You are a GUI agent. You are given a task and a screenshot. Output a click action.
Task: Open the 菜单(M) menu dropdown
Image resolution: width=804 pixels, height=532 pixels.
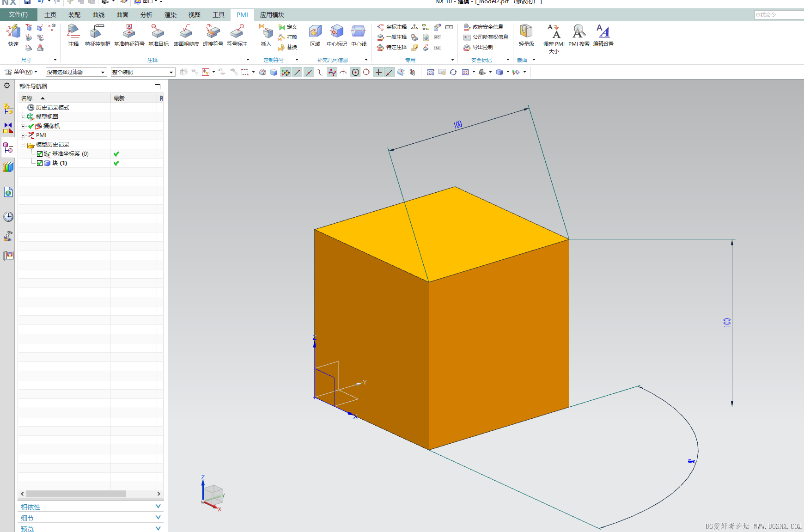tap(21, 72)
